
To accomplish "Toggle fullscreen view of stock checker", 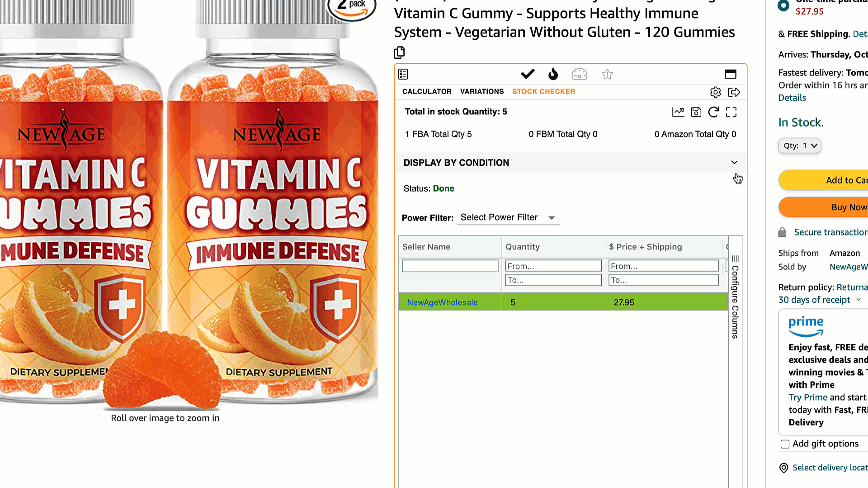I will tap(731, 112).
